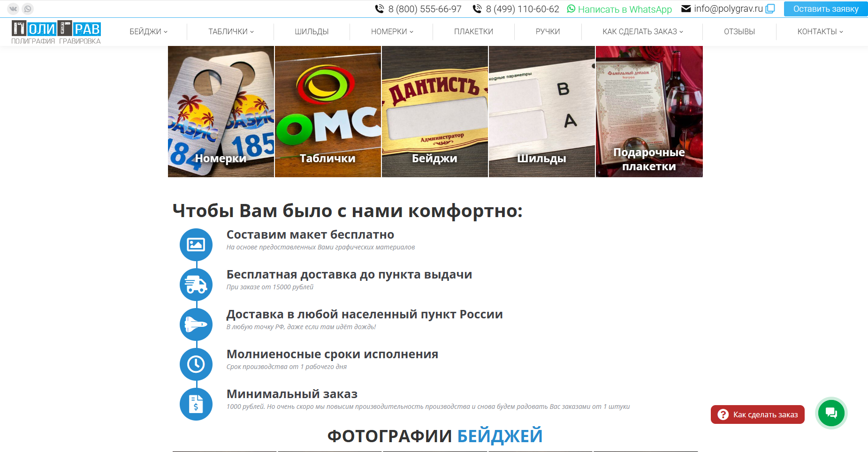The height and width of the screenshot is (452, 868).
Task: Go to the ОТЗЫВЫ page
Action: pos(739,31)
